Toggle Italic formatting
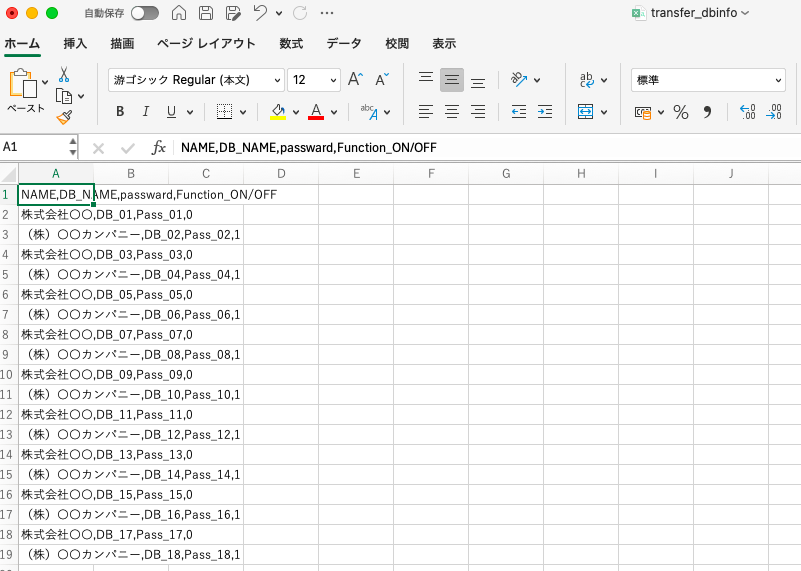This screenshot has height=571, width=801. (146, 111)
